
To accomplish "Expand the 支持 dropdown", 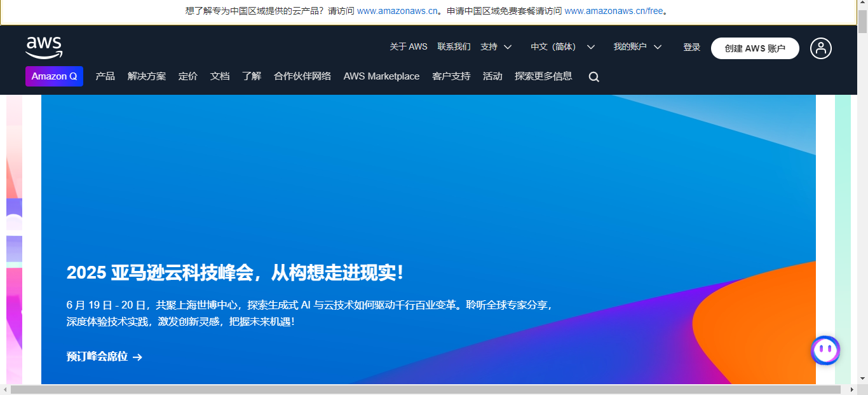I will coord(496,46).
